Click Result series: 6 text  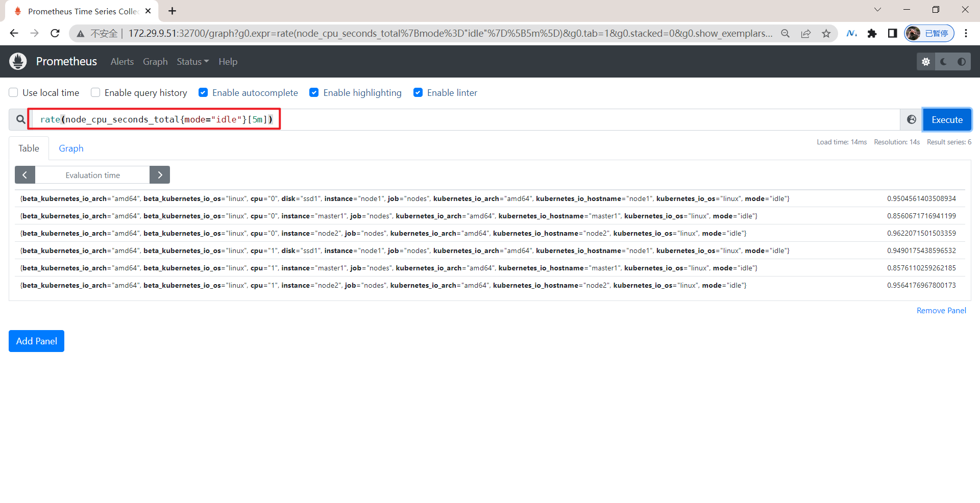[x=949, y=142]
